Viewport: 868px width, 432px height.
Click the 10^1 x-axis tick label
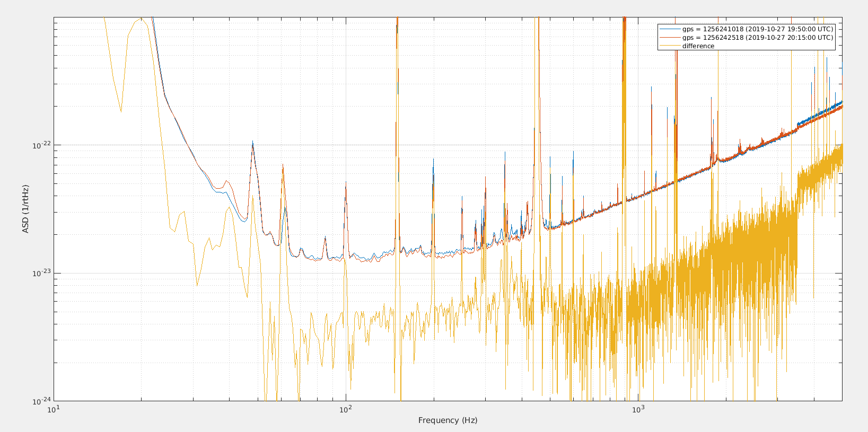click(54, 409)
